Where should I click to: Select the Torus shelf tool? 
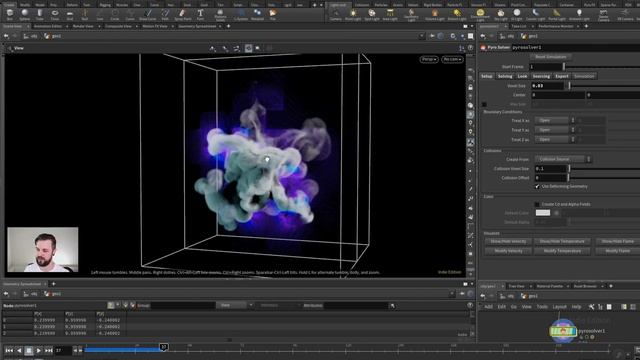pyautogui.click(x=55, y=15)
